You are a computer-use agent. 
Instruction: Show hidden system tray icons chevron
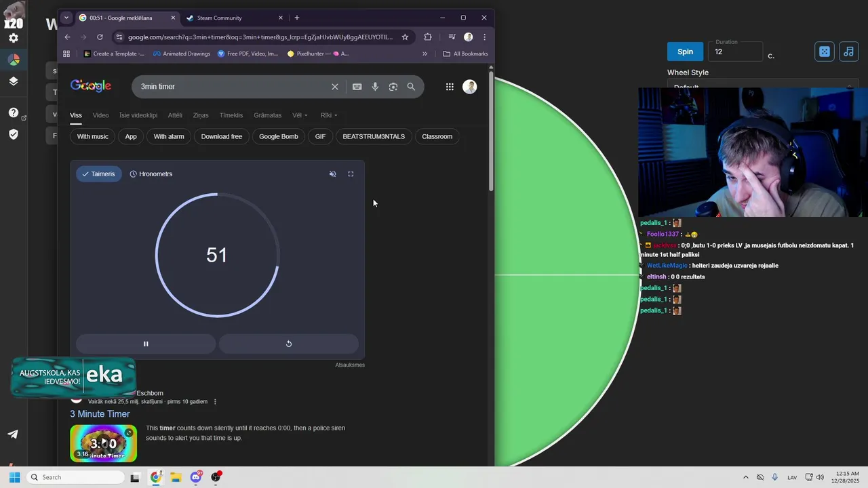746,477
